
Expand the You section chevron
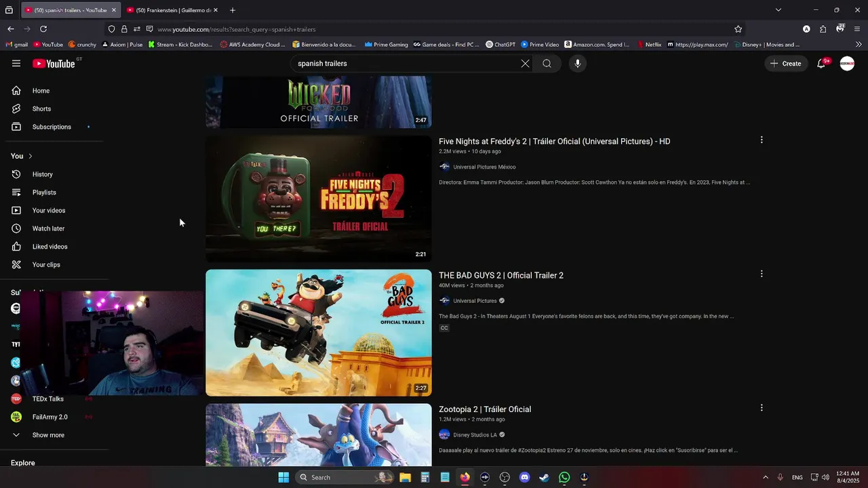tap(30, 156)
